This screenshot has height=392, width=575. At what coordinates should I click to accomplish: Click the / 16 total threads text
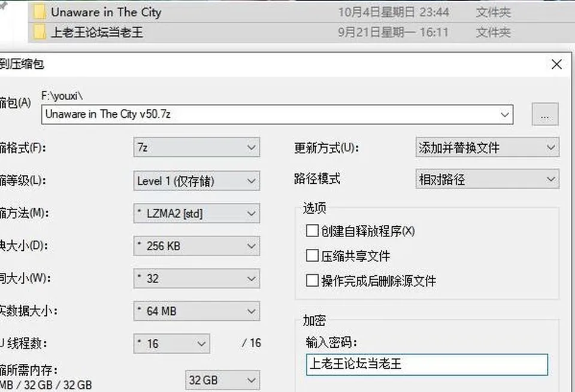point(251,344)
